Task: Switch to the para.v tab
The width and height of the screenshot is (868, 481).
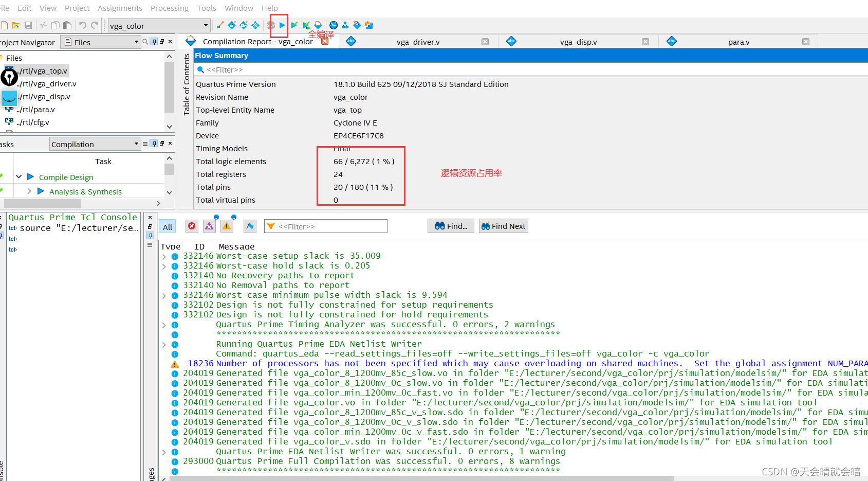Action: pyautogui.click(x=738, y=42)
